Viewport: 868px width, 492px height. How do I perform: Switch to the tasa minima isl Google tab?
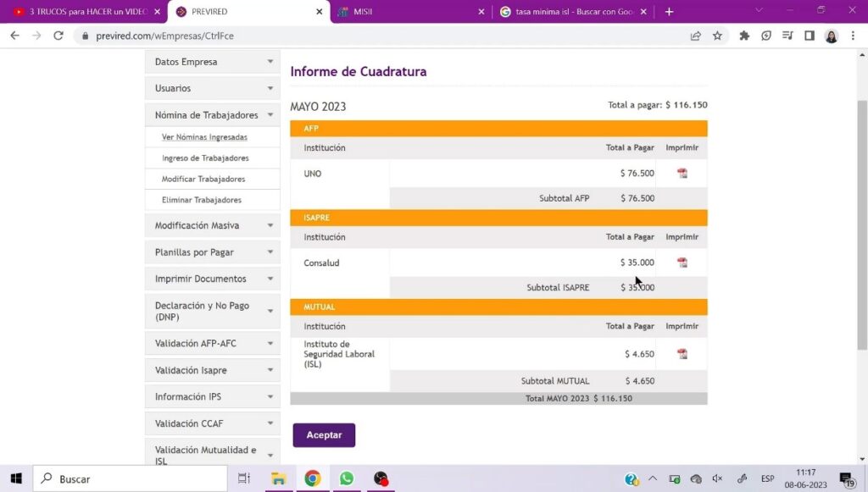pos(572,12)
